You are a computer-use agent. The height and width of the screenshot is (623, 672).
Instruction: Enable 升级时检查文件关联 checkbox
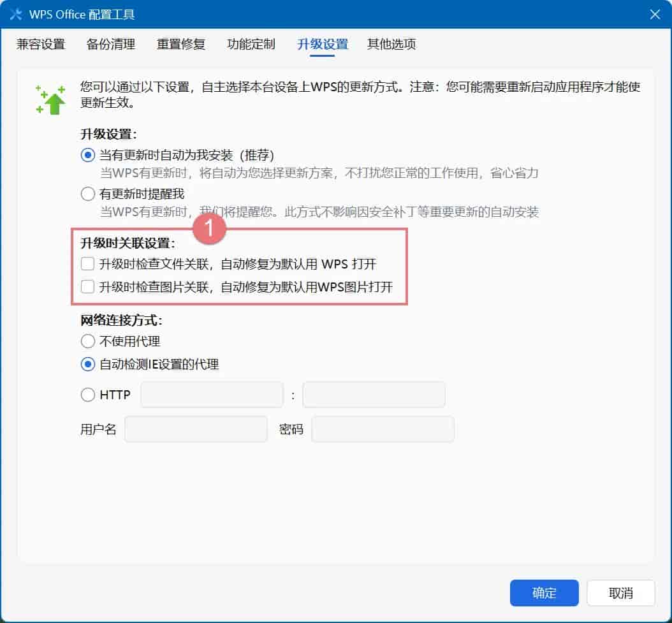[x=88, y=264]
